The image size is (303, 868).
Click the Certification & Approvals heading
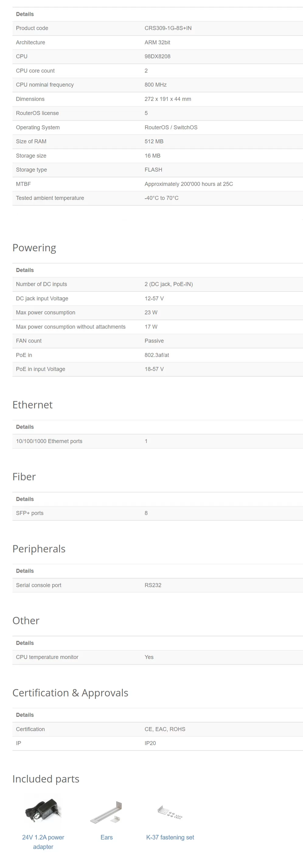click(x=70, y=693)
